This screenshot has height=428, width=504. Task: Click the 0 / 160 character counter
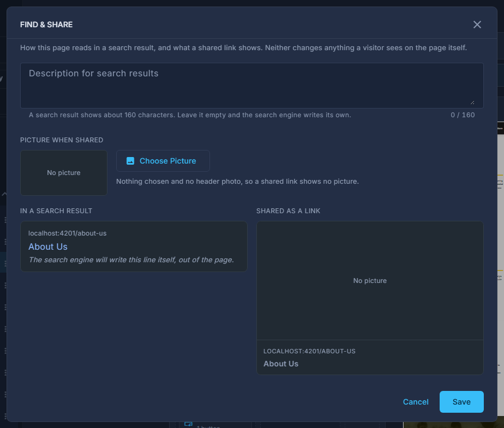click(463, 115)
